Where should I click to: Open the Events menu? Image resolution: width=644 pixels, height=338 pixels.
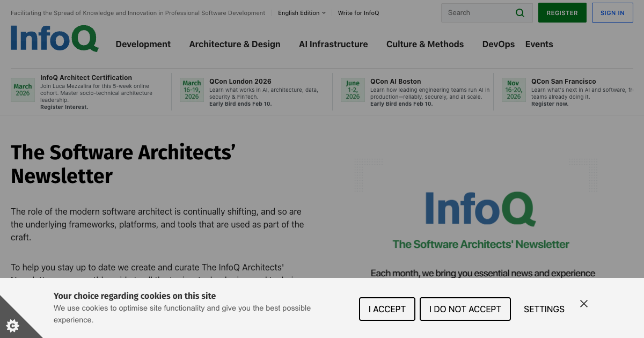(x=539, y=44)
